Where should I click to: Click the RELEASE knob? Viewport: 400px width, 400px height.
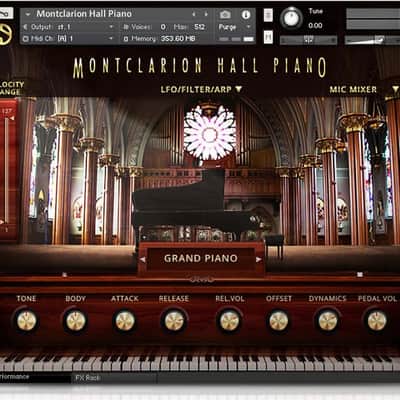point(174,321)
